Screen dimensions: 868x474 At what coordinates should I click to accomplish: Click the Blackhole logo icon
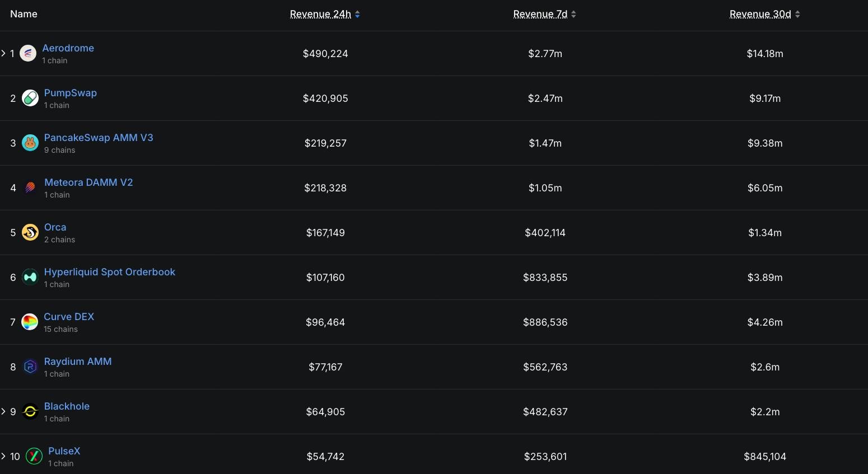pos(30,411)
